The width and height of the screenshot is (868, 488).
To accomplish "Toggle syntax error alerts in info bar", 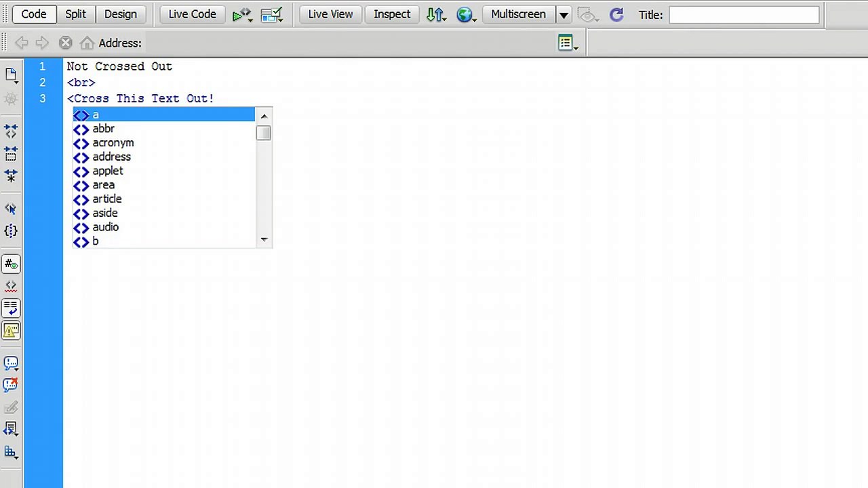I will (x=11, y=331).
